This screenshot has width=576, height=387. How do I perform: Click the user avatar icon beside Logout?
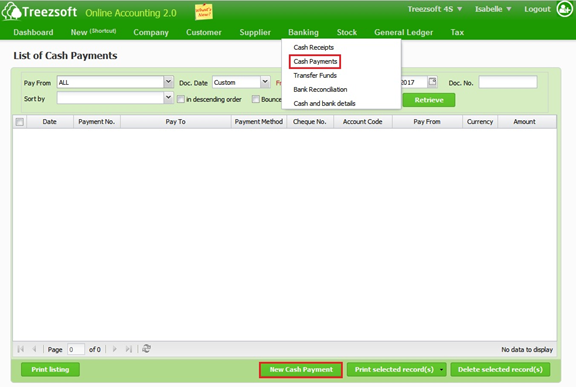point(564,9)
